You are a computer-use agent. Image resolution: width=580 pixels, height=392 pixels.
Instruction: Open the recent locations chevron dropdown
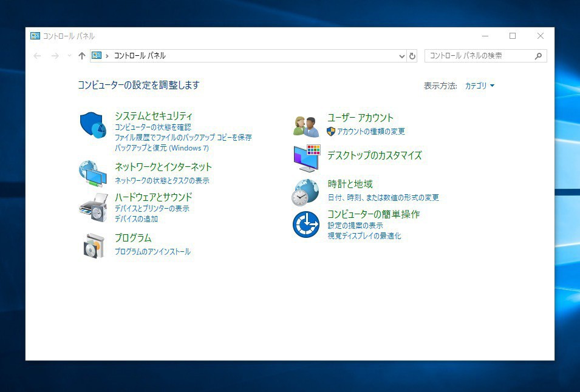pyautogui.click(x=69, y=56)
